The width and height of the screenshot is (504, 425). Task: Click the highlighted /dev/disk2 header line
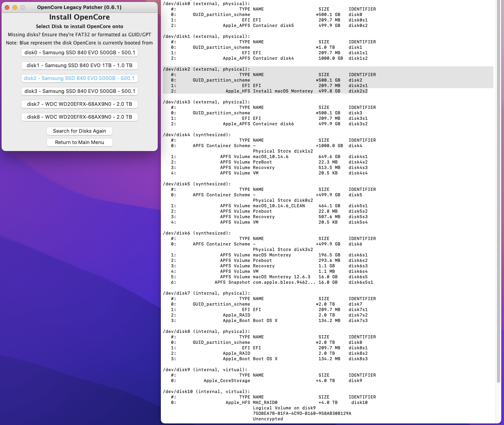click(207, 69)
